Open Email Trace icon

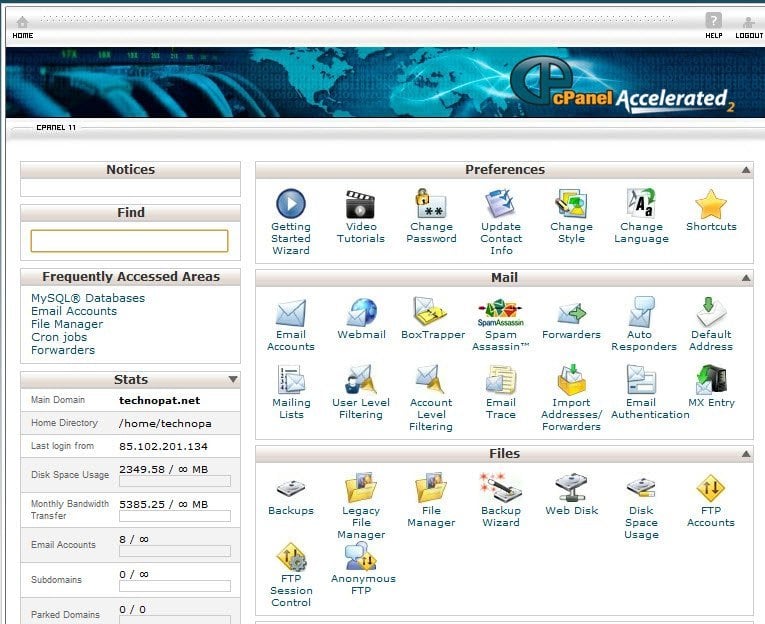501,380
